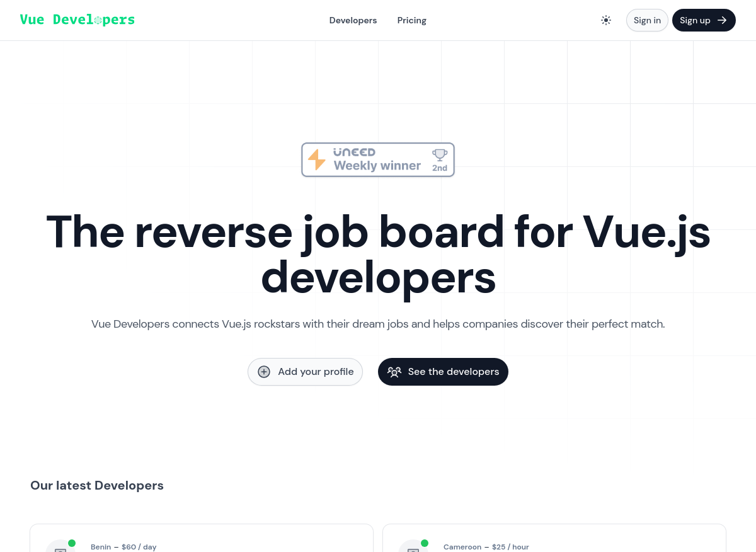
Task: Open the Developers navigation item
Action: [353, 20]
